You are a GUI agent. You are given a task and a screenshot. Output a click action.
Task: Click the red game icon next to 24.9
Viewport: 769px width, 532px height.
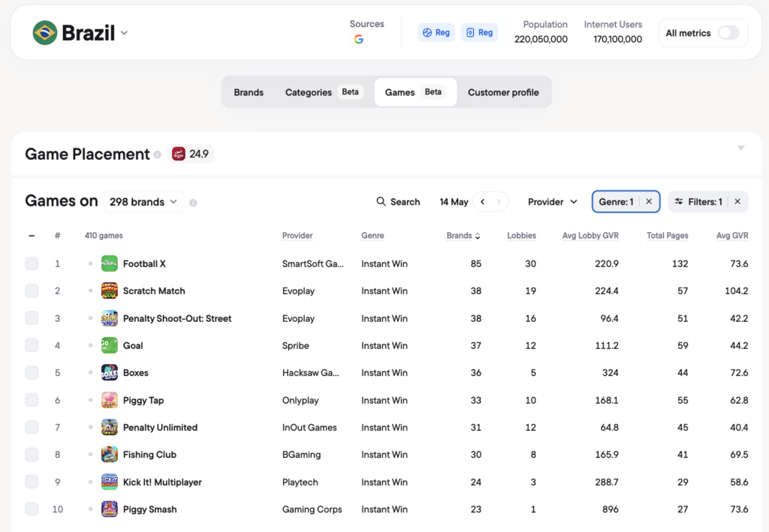click(x=179, y=154)
